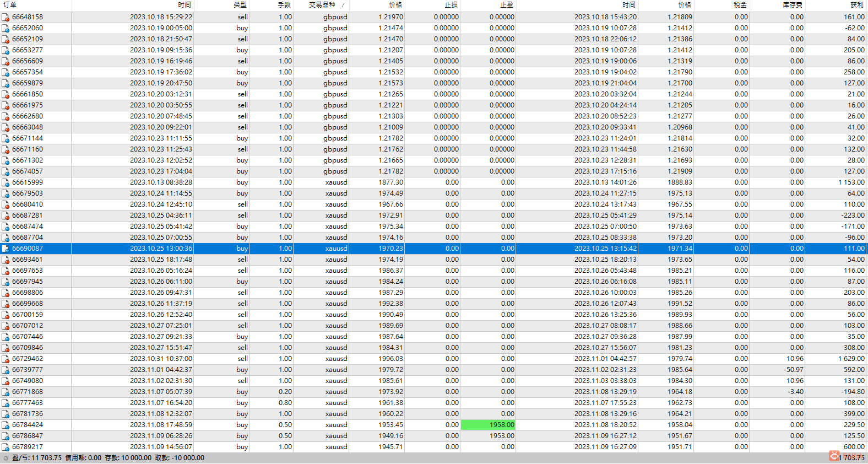Click the -3.40 swap fee cell

pos(796,392)
